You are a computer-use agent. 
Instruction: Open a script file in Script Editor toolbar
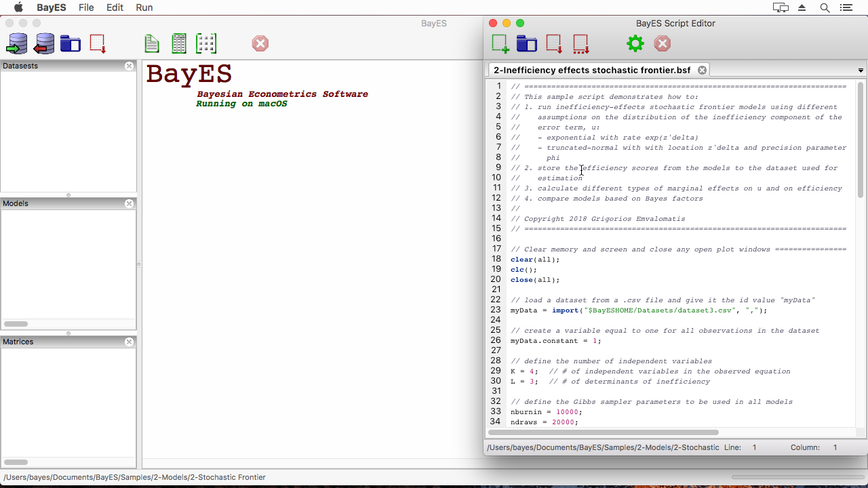coord(527,44)
